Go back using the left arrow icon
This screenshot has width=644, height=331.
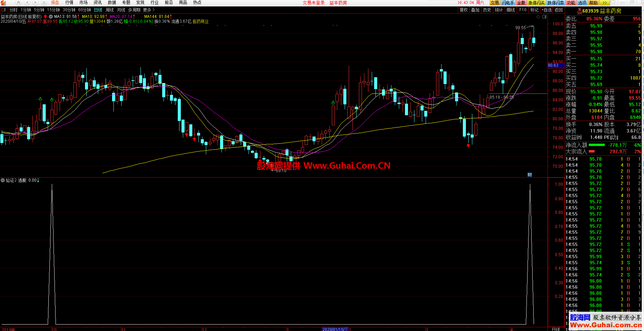[x=27, y=2]
